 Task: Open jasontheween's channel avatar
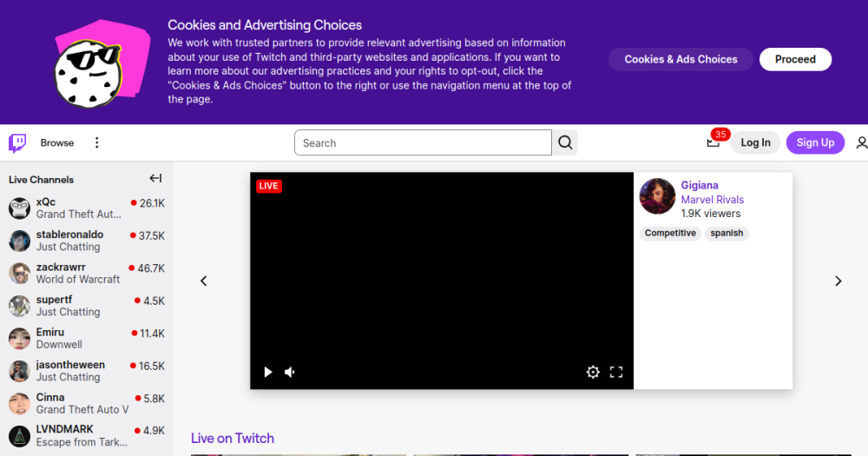pyautogui.click(x=19, y=371)
